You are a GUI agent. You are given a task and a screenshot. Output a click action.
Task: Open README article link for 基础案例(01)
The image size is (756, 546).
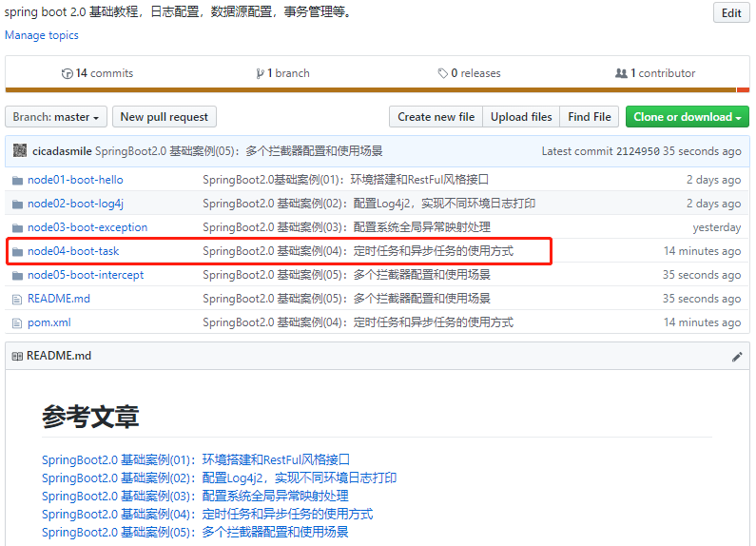(196, 459)
